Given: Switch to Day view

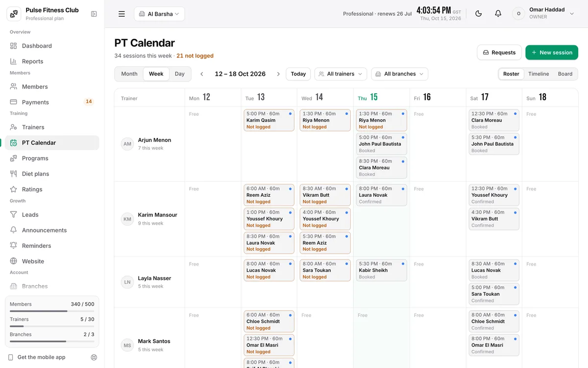Looking at the screenshot, I should tap(180, 74).
